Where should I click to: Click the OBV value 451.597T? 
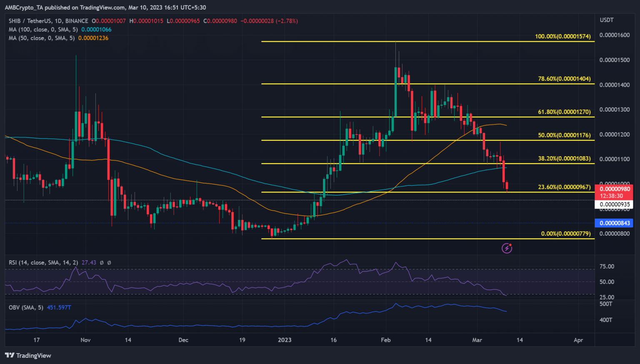tap(59, 307)
